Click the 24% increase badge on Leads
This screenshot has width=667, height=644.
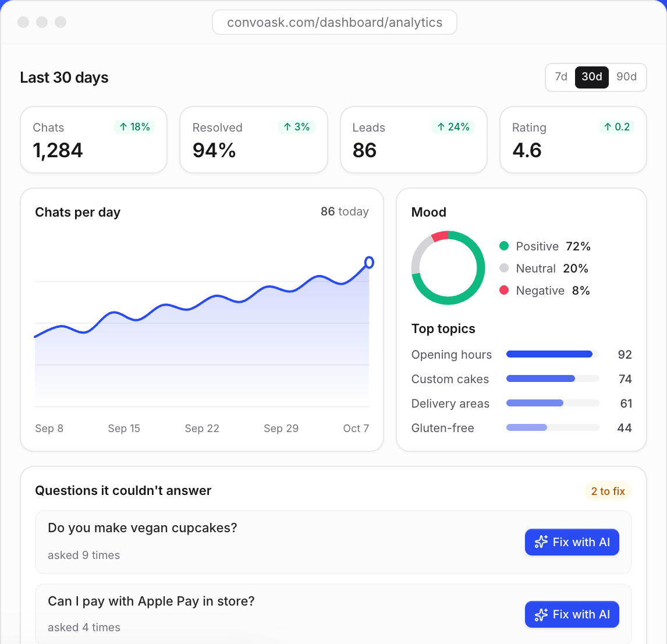pyautogui.click(x=453, y=127)
